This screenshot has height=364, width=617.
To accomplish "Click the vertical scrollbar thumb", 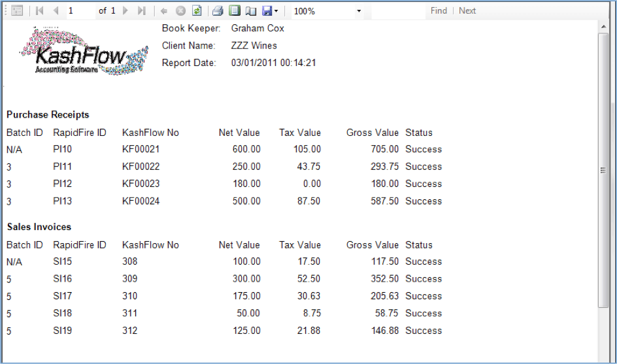I will (604, 170).
